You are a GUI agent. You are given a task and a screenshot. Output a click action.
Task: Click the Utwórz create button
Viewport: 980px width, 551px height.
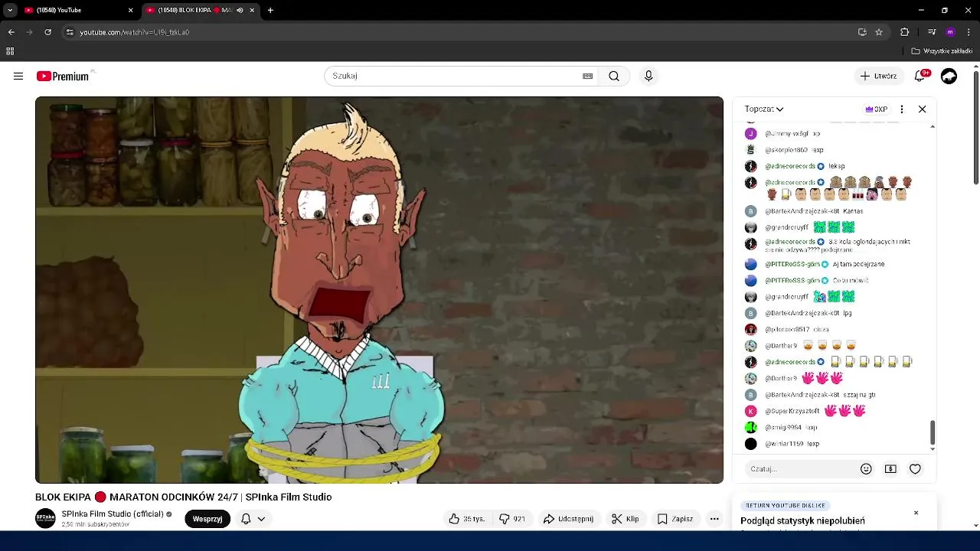click(x=878, y=76)
